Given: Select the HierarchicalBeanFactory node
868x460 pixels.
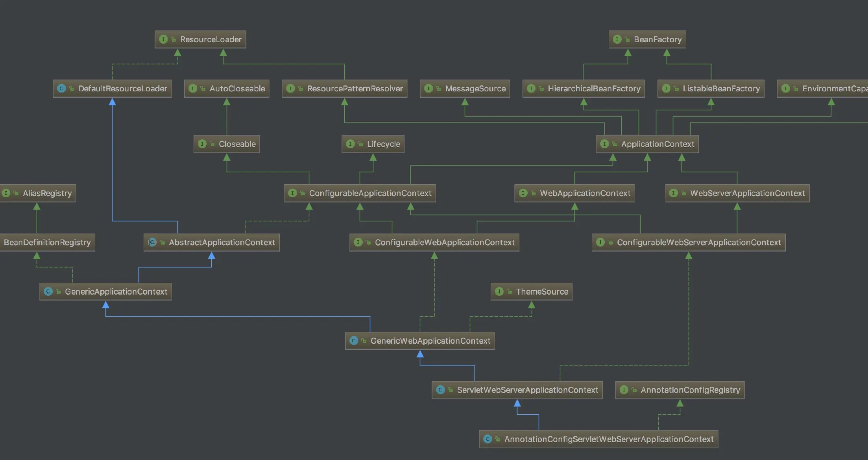Looking at the screenshot, I should click(594, 89).
